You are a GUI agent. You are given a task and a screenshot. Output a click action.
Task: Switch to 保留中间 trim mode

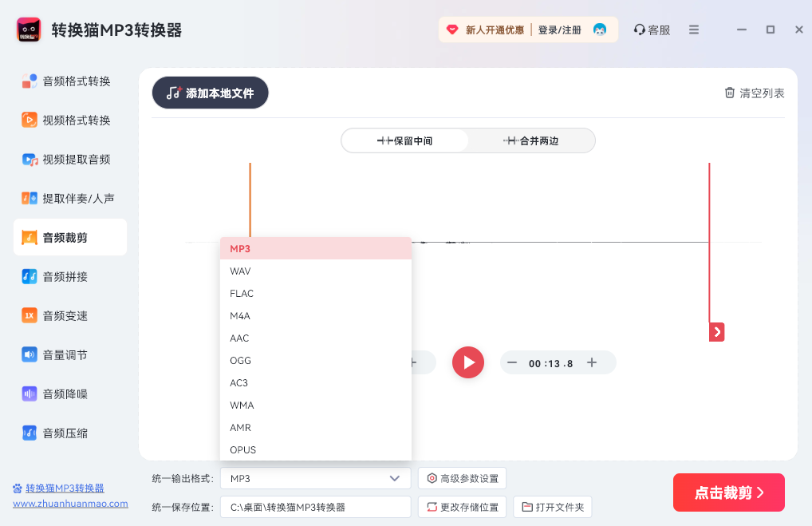pos(404,140)
